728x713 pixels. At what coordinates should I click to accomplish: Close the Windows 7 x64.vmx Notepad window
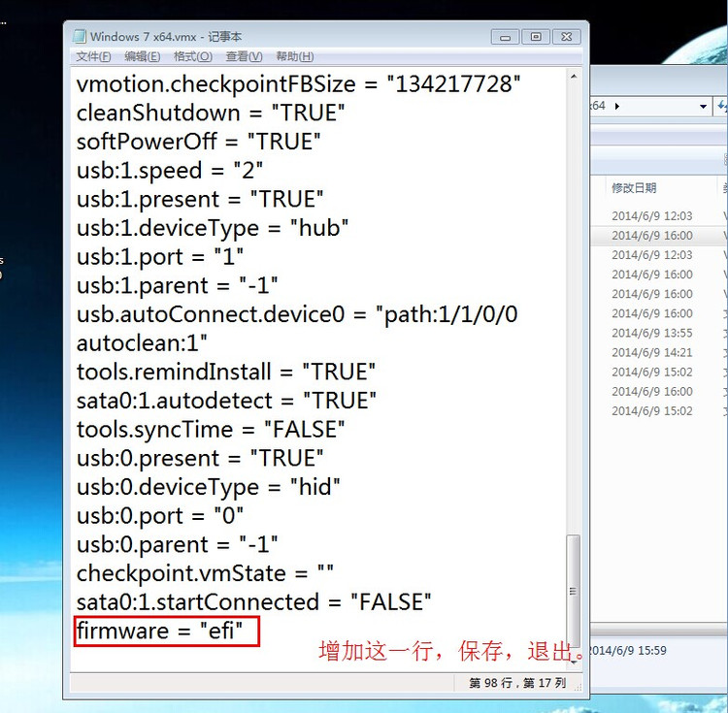point(567,37)
